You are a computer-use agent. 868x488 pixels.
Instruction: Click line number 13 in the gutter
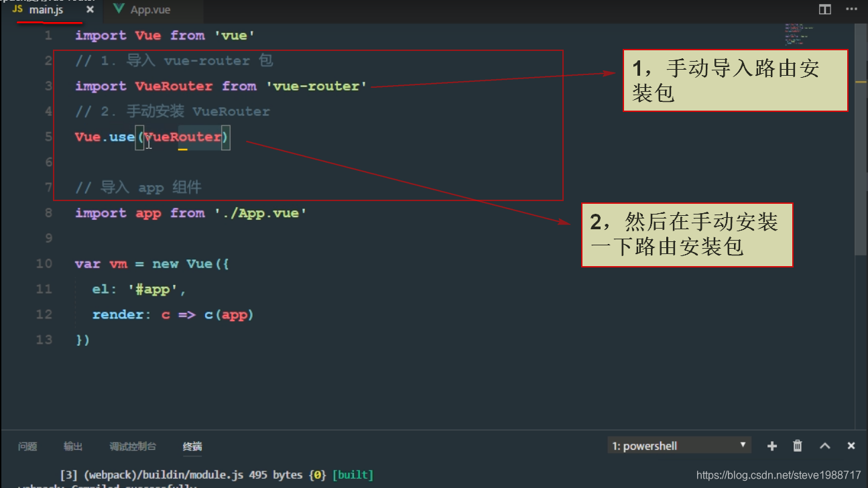(44, 340)
